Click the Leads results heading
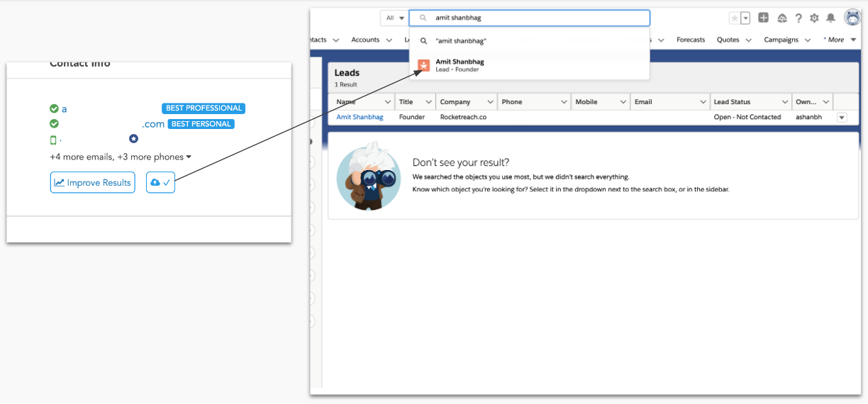868x404 pixels. click(x=347, y=72)
